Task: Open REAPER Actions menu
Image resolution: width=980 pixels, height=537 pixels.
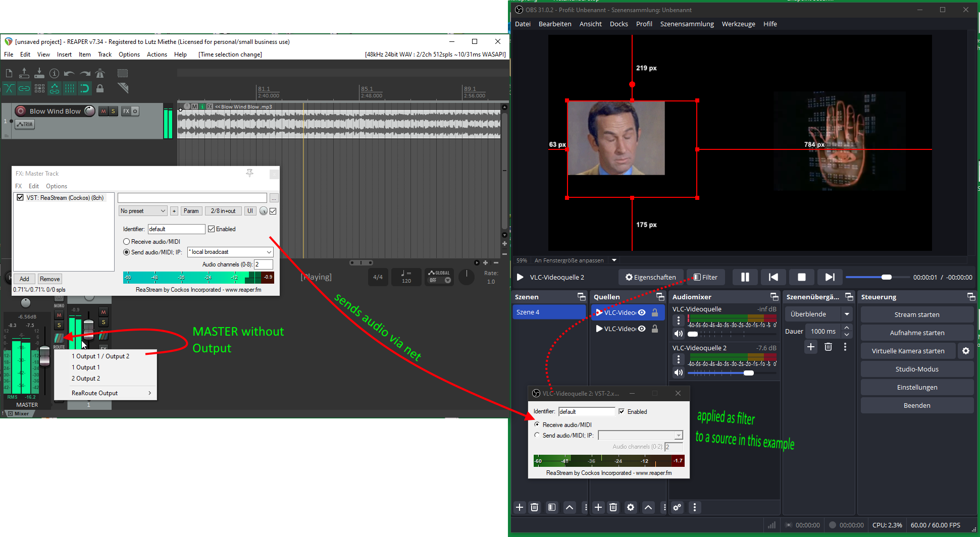Action: click(x=157, y=55)
